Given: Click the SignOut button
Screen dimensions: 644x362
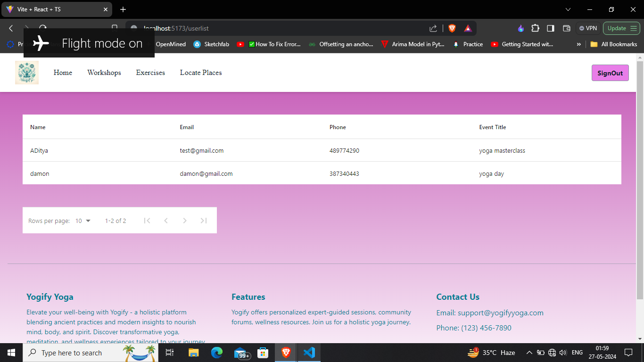Looking at the screenshot, I should [x=610, y=73].
